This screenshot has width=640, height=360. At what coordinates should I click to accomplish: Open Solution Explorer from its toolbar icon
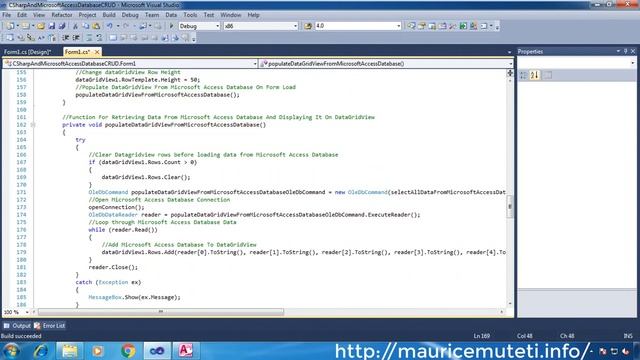[411, 26]
